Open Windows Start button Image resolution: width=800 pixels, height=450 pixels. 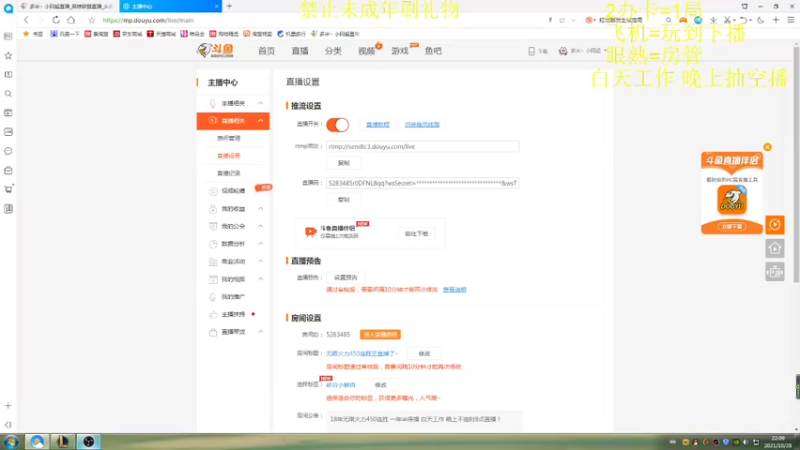click(x=11, y=441)
